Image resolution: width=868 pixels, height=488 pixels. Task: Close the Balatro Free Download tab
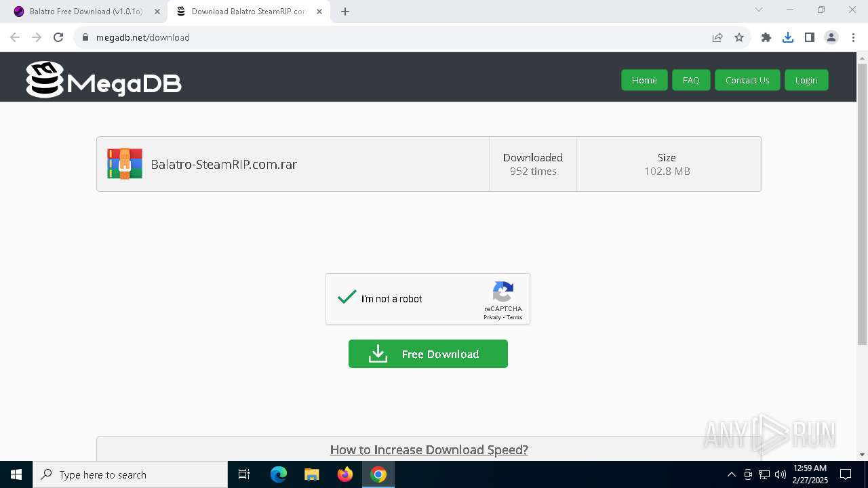157,12
